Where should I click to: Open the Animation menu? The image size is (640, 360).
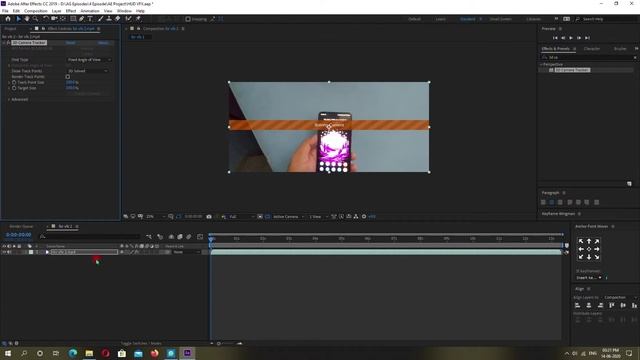click(90, 11)
